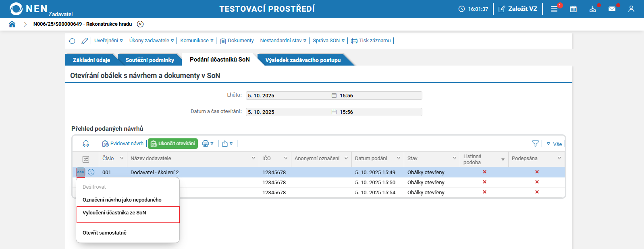644x249 pixels.
Task: Open the calendar icon in header
Action: tap(573, 9)
